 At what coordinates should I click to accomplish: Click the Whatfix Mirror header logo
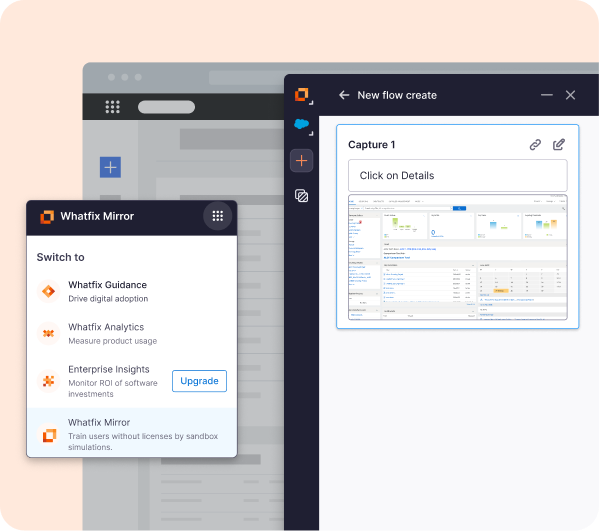pos(47,217)
